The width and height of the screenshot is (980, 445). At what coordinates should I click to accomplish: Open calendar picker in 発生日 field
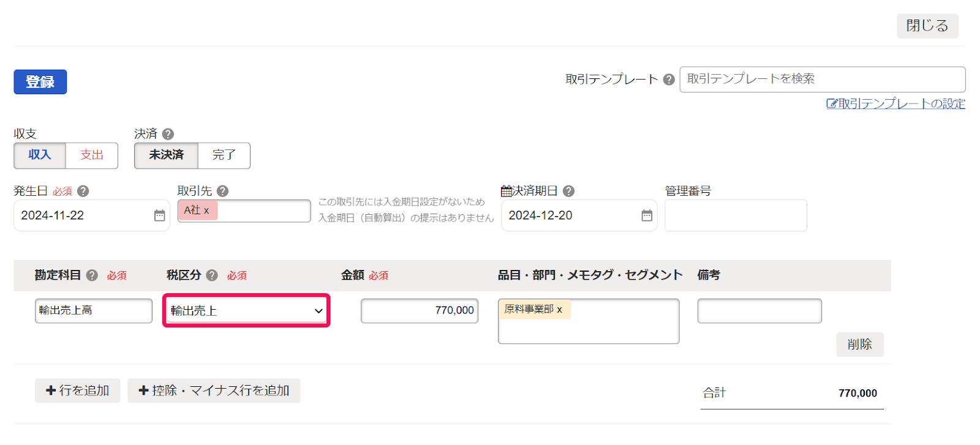click(159, 215)
